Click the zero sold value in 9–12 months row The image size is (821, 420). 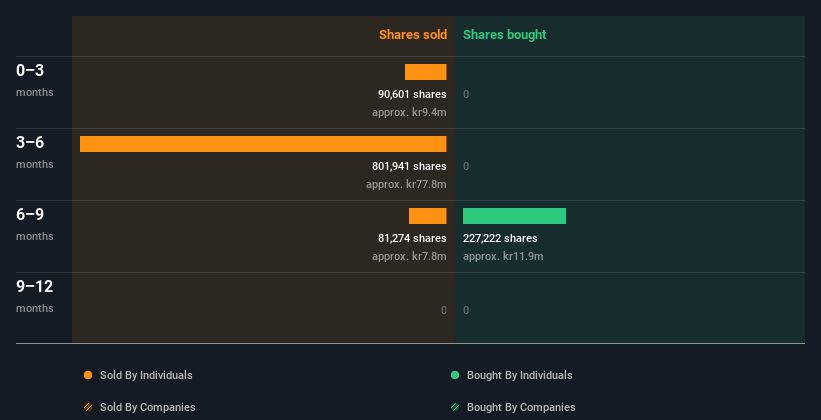[443, 310]
